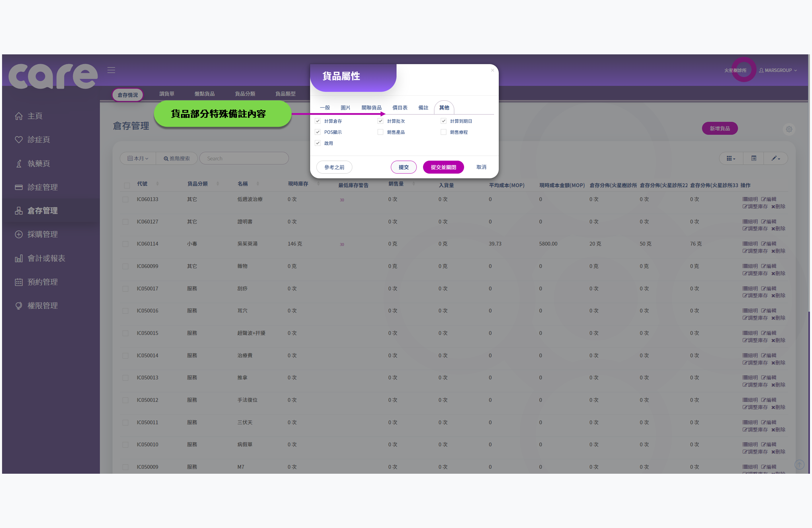
Task: Switch to the 備註 tab in 貨品屬性
Action: click(x=423, y=107)
